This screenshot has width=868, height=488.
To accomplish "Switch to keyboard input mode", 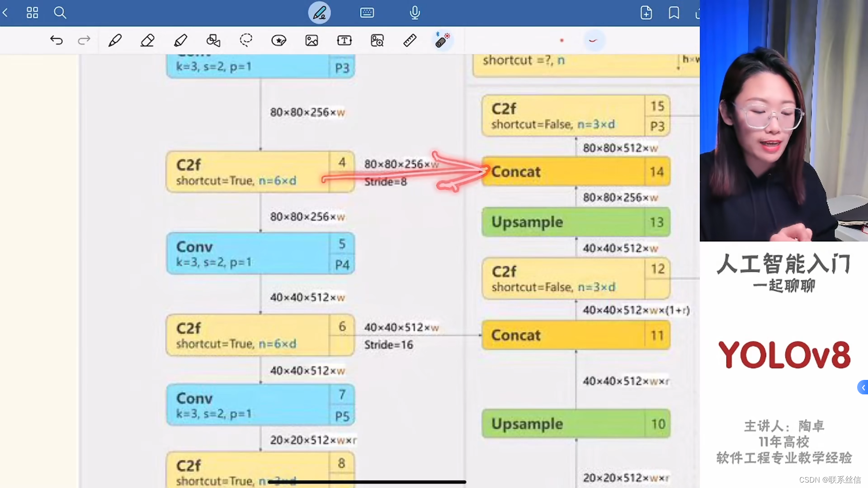I will [x=367, y=13].
